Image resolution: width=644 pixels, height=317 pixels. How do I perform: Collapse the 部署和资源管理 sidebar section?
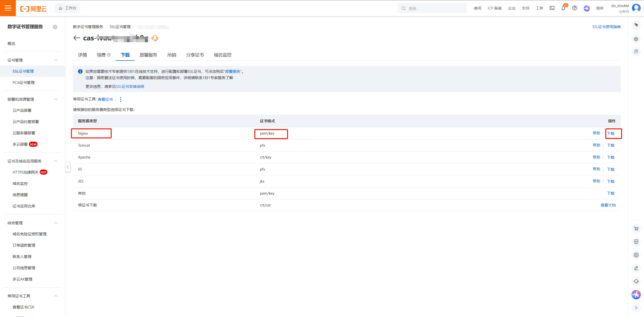pyautogui.click(x=56, y=99)
